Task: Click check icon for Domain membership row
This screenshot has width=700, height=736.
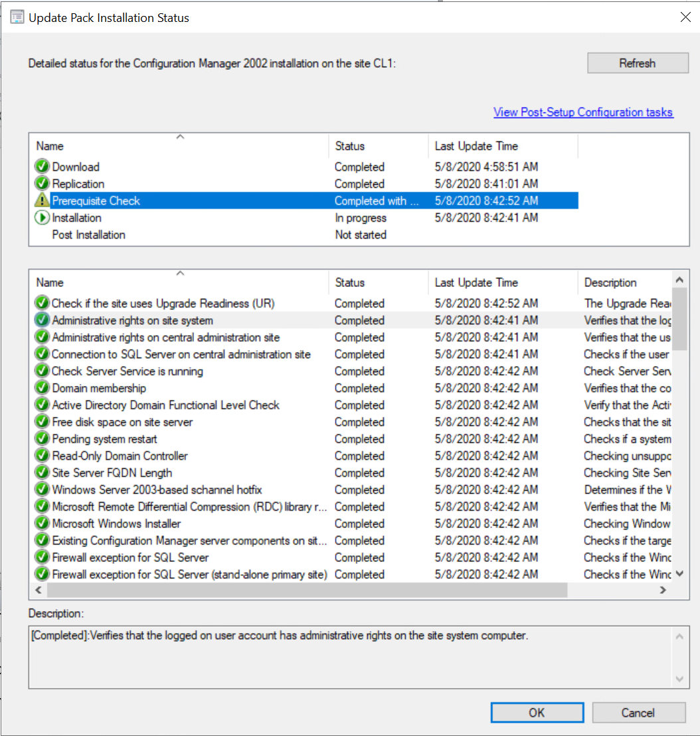Action: (x=42, y=387)
